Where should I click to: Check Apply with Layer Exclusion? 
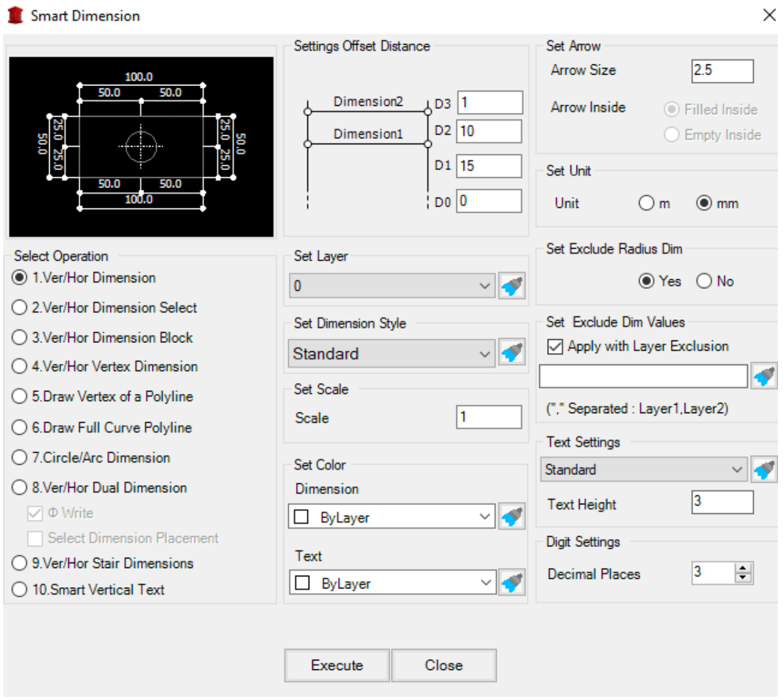pyautogui.click(x=555, y=346)
